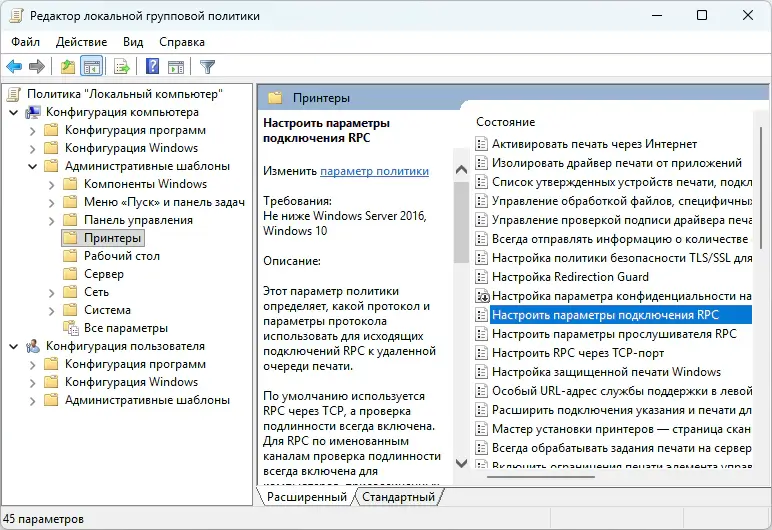Screen dimensions: 772x530
Task: Click the Back arrow toolbar icon
Action: (x=14, y=66)
